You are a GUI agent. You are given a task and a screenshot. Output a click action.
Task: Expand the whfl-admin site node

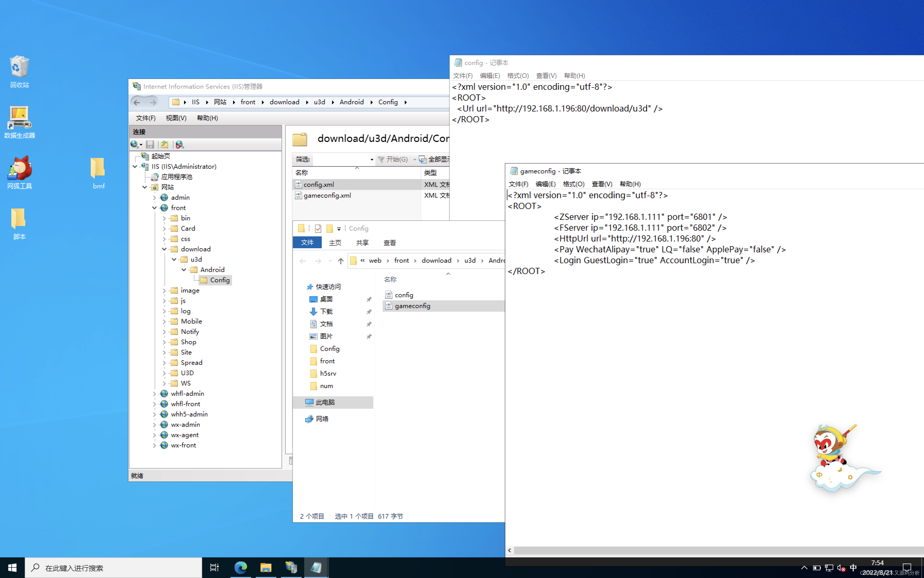point(155,394)
